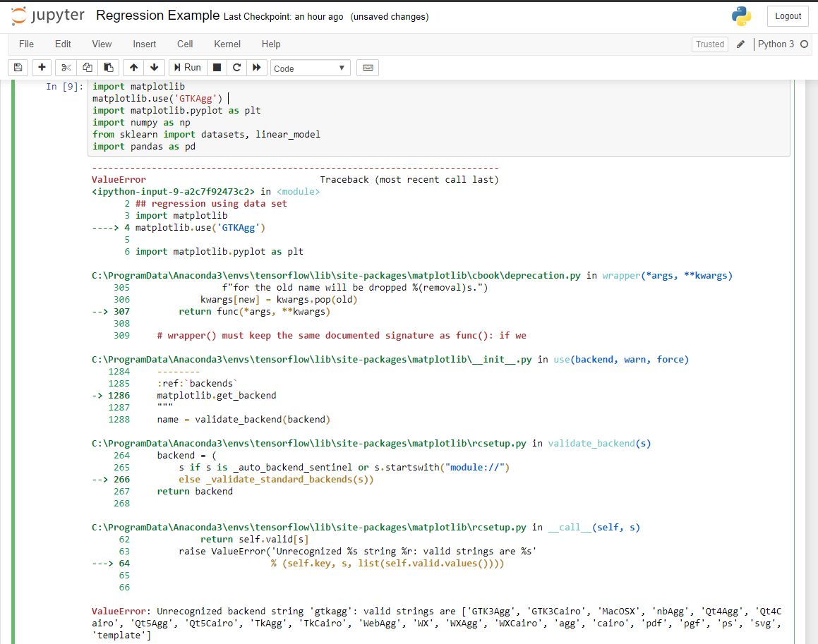Click the In [9] cell prompt

pyautogui.click(x=64, y=87)
